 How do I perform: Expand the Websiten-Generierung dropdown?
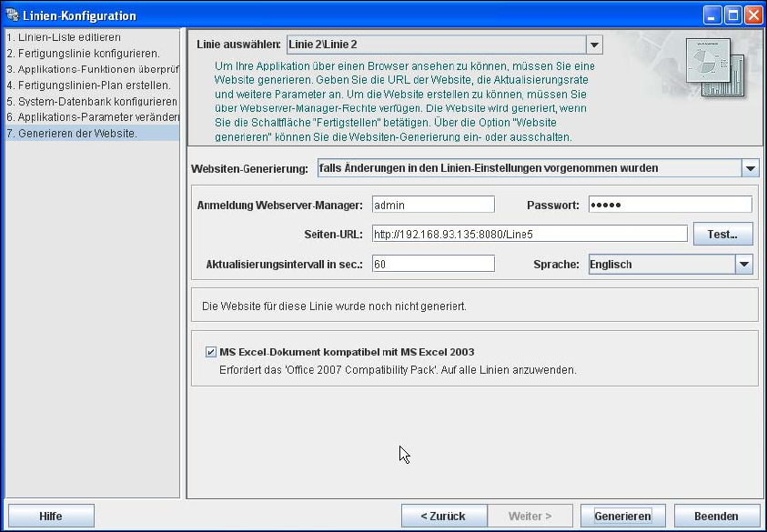click(751, 168)
